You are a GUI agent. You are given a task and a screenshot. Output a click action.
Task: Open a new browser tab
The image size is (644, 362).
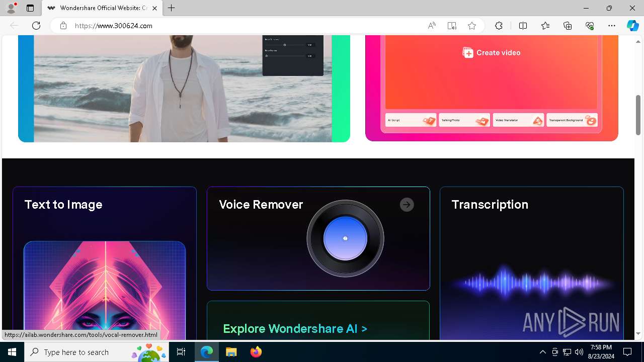coord(172,8)
